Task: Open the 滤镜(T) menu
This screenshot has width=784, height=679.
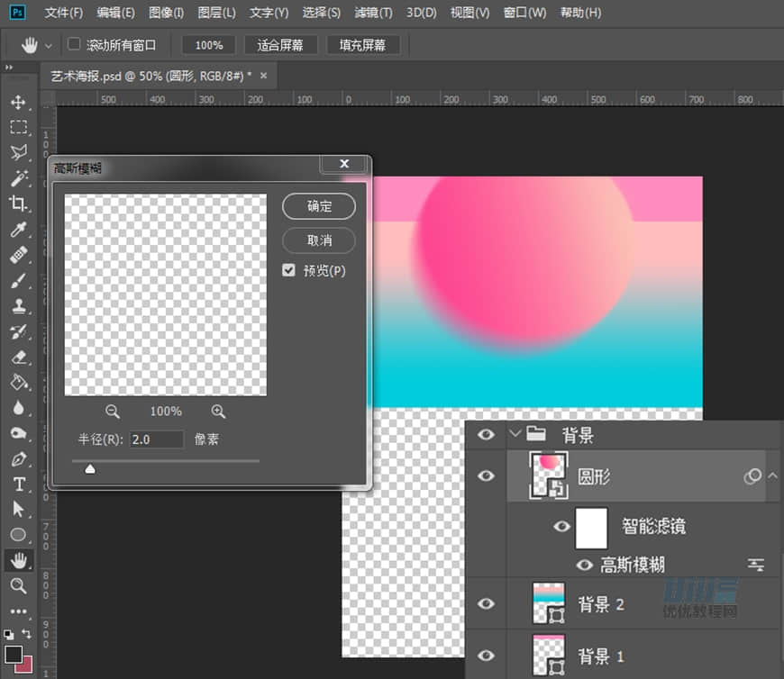Action: 373,13
